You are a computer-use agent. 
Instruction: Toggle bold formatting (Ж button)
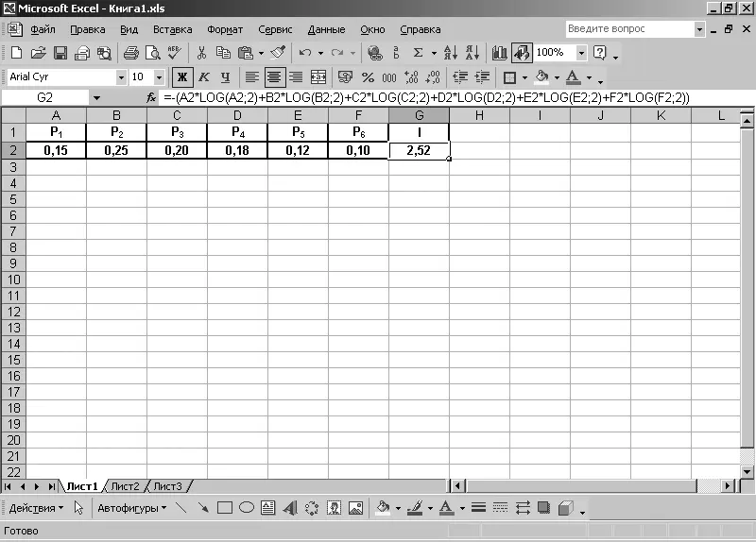pos(181,77)
